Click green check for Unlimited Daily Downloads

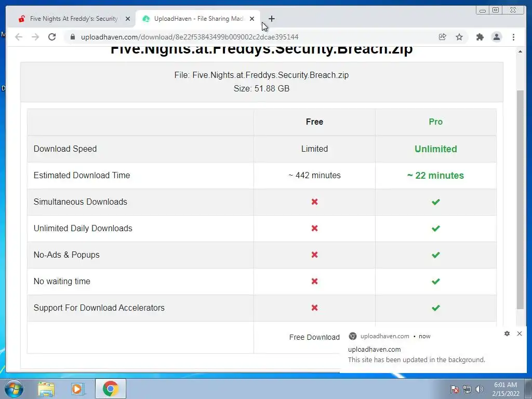(x=436, y=229)
